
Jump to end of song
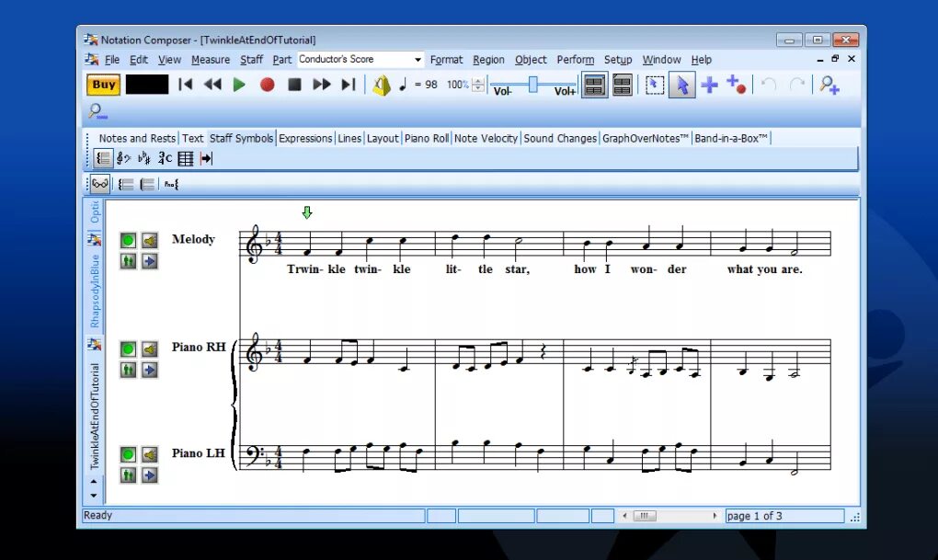pyautogui.click(x=349, y=85)
